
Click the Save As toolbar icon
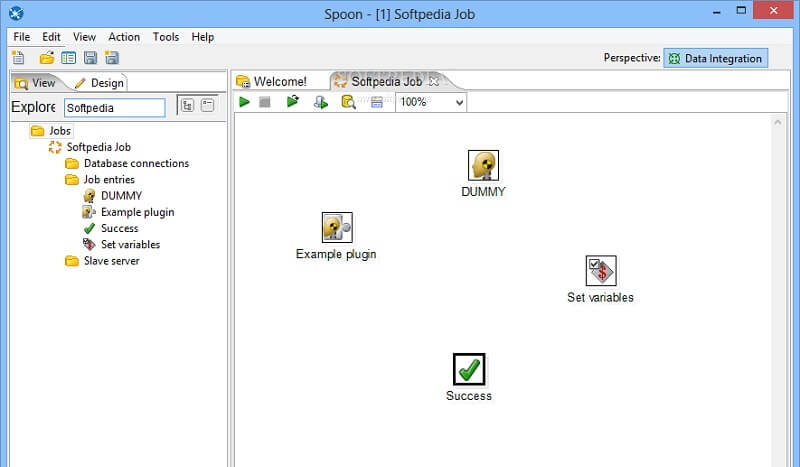click(112, 58)
